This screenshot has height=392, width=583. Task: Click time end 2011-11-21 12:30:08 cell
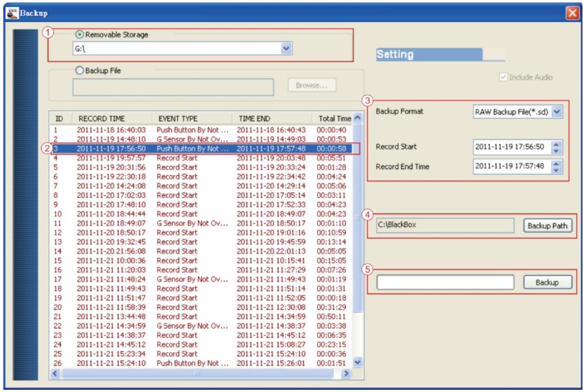click(271, 307)
